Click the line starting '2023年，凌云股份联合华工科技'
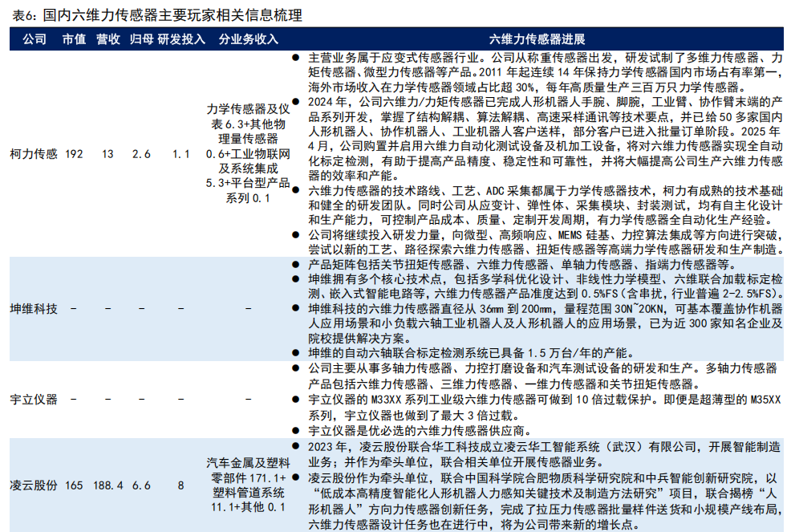 (x=546, y=447)
